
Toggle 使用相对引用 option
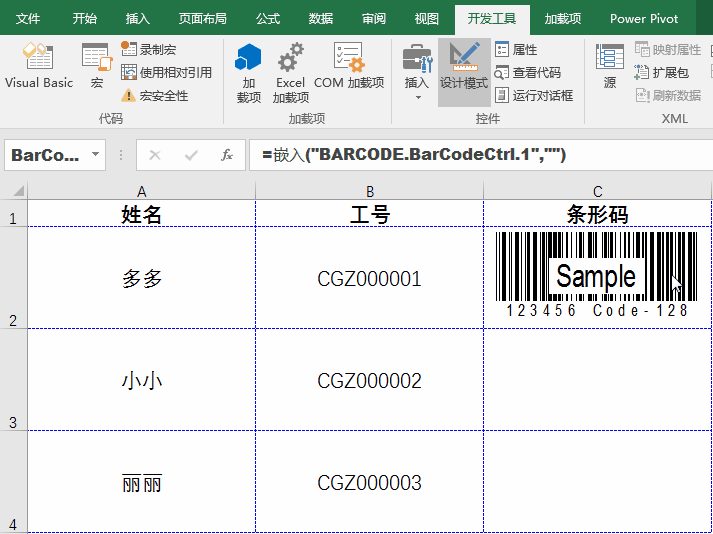[x=166, y=72]
